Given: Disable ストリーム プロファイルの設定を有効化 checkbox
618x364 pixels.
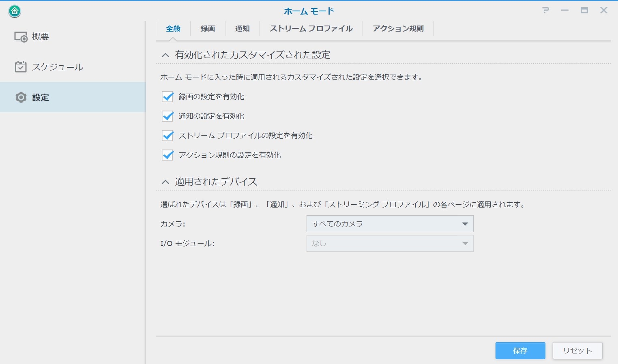Looking at the screenshot, I should (x=167, y=135).
